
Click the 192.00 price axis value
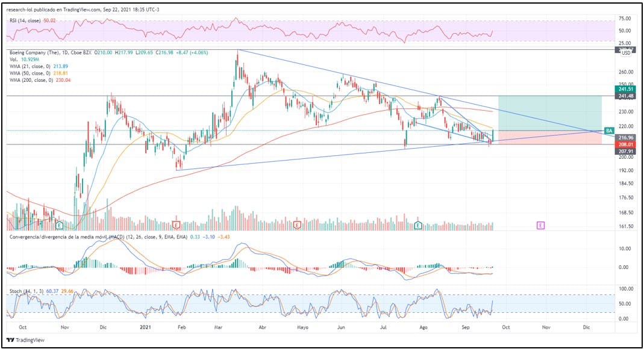coord(626,170)
